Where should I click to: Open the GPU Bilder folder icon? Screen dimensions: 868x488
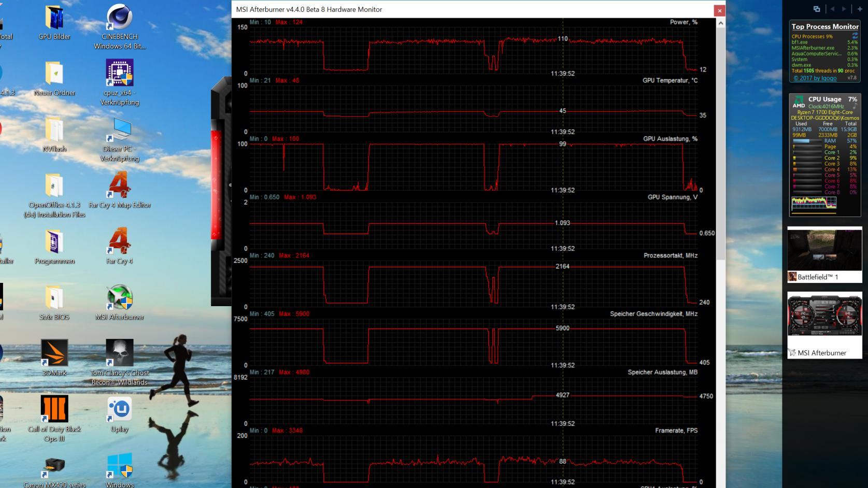click(x=54, y=18)
